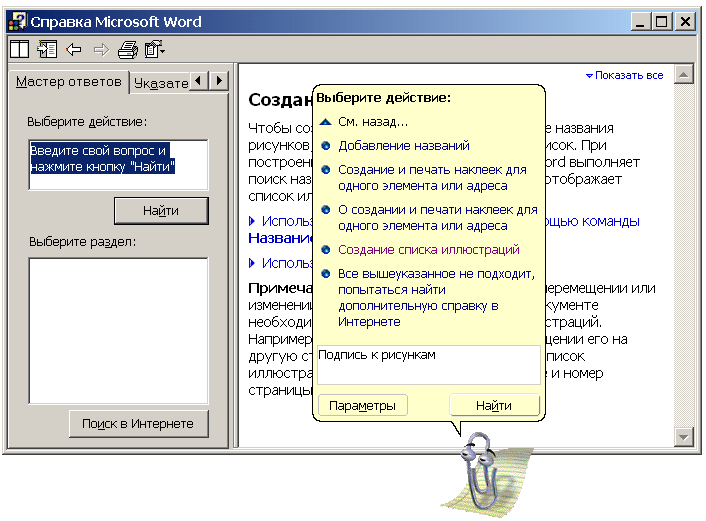Print the help topic using printer icon
This screenshot has width=706, height=521.
click(128, 49)
